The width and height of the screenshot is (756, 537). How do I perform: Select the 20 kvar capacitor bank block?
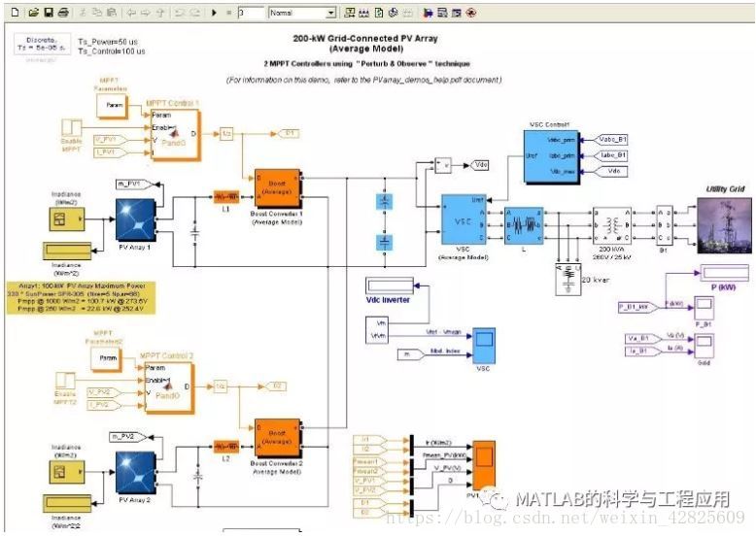coord(568,279)
